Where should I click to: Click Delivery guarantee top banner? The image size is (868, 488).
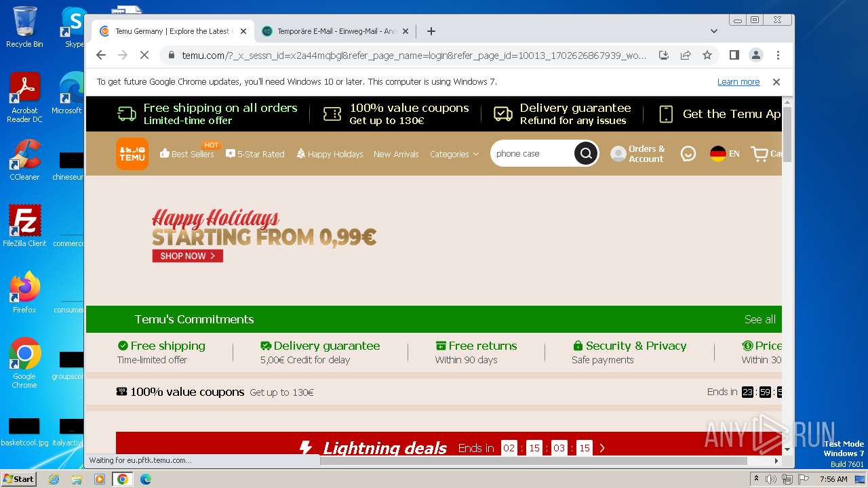coord(561,114)
